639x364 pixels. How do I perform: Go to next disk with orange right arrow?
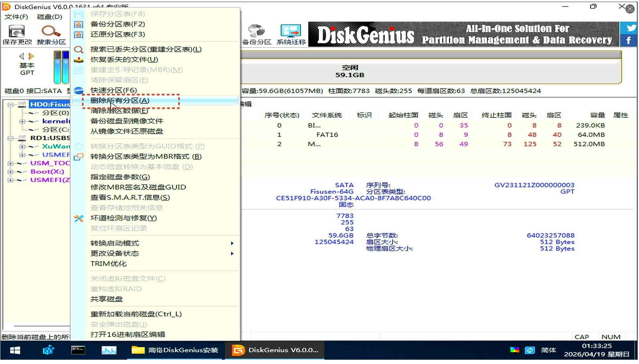(31, 56)
